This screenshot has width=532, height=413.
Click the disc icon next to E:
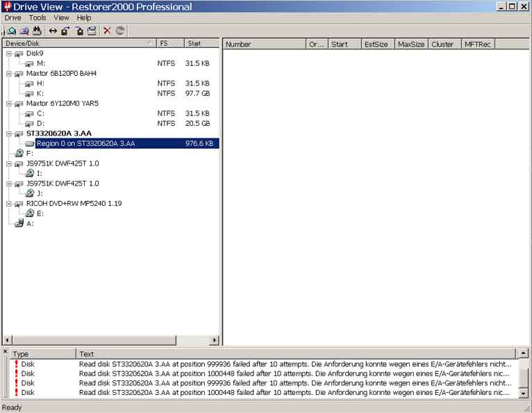[30, 213]
